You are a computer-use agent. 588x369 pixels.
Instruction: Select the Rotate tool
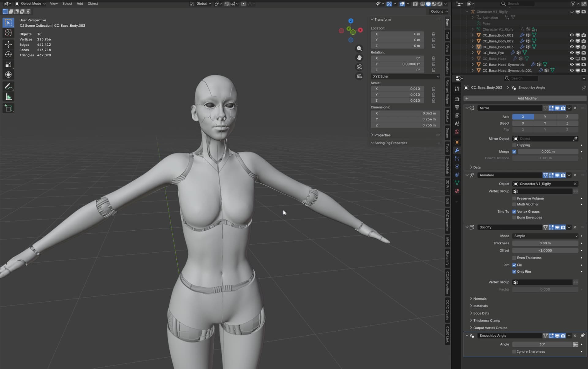8,55
